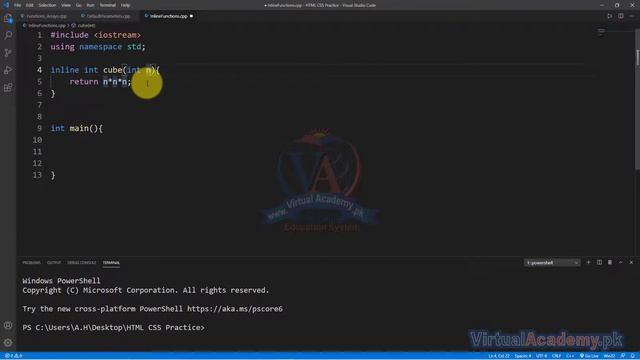Screen dimensions: 640x360
Task: Open the Terminal menu
Action: pos(108,5)
